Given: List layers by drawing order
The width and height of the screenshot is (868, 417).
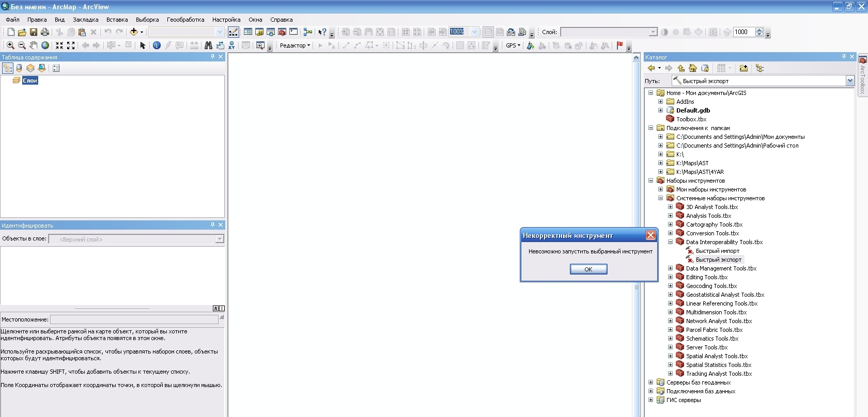Looking at the screenshot, I should pos(8,68).
